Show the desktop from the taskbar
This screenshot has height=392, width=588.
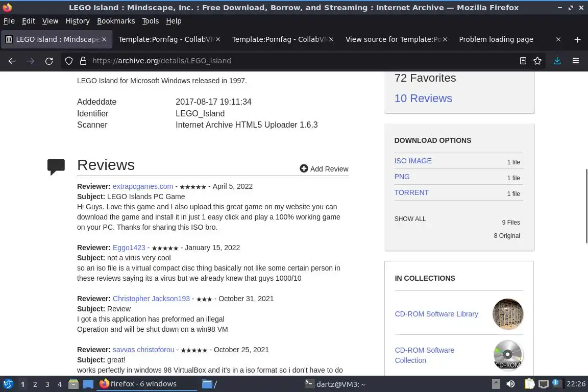pos(88,384)
